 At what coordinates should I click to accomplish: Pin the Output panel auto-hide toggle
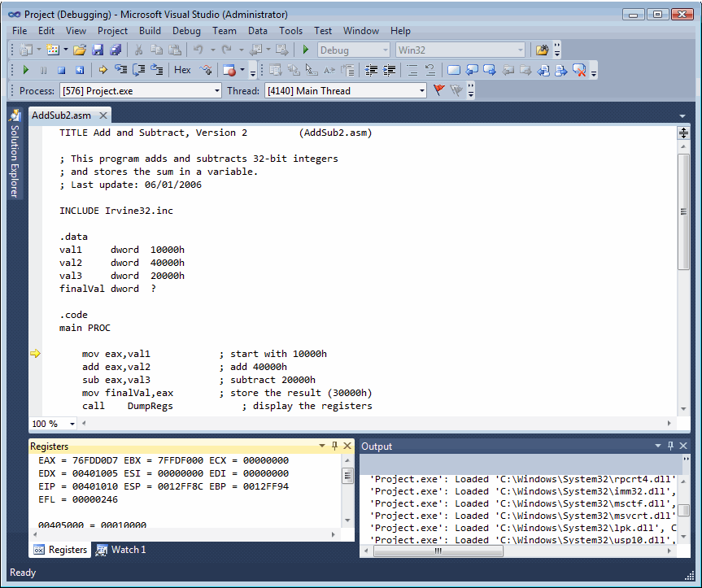(x=670, y=446)
